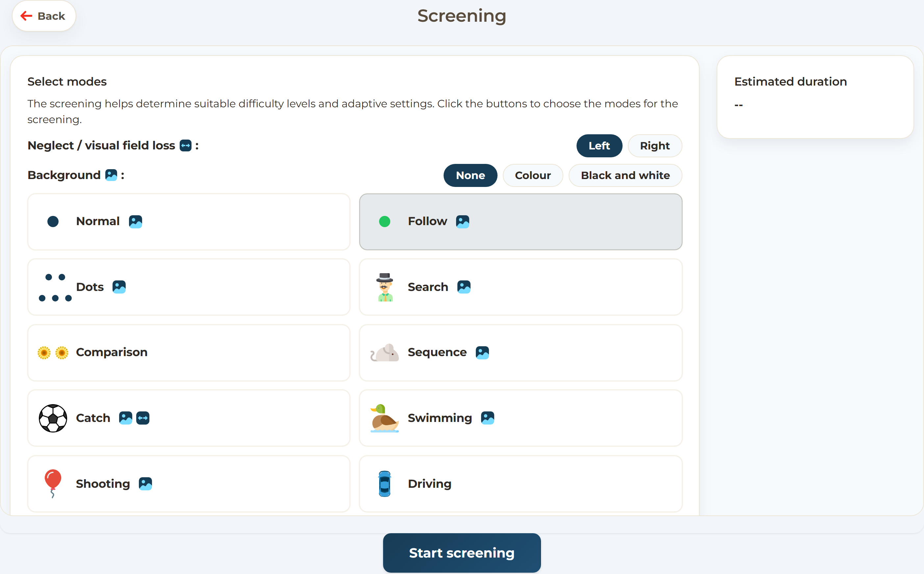Click the background icon beside Dots
924x574 pixels.
click(119, 287)
